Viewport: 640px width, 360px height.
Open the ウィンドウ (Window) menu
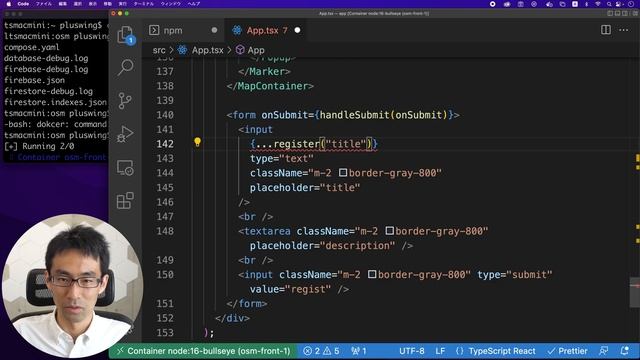(x=171, y=4)
